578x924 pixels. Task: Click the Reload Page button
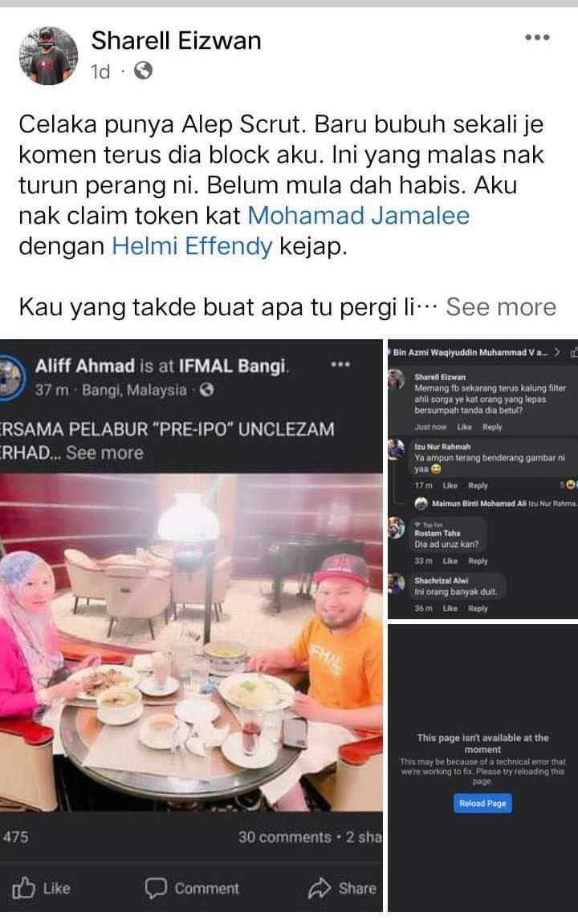click(x=482, y=803)
